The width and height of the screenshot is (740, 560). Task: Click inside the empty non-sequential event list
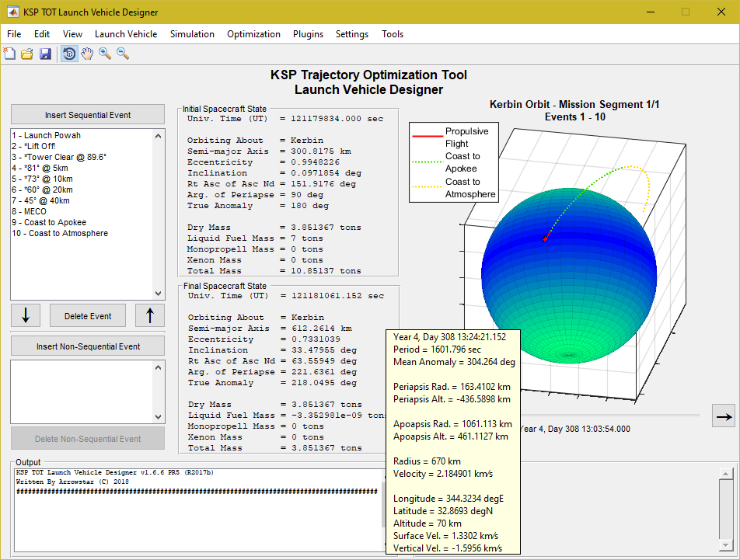click(x=82, y=391)
